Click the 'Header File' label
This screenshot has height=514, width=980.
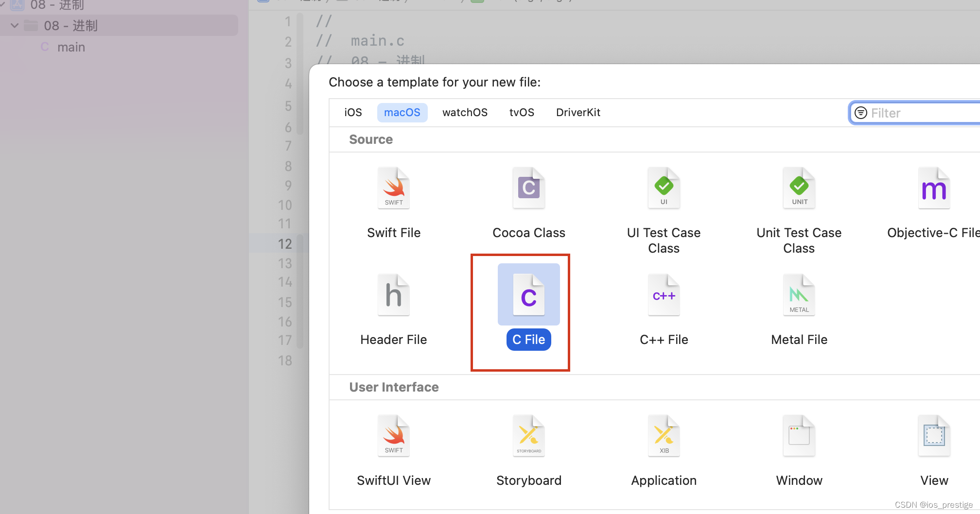(x=394, y=340)
